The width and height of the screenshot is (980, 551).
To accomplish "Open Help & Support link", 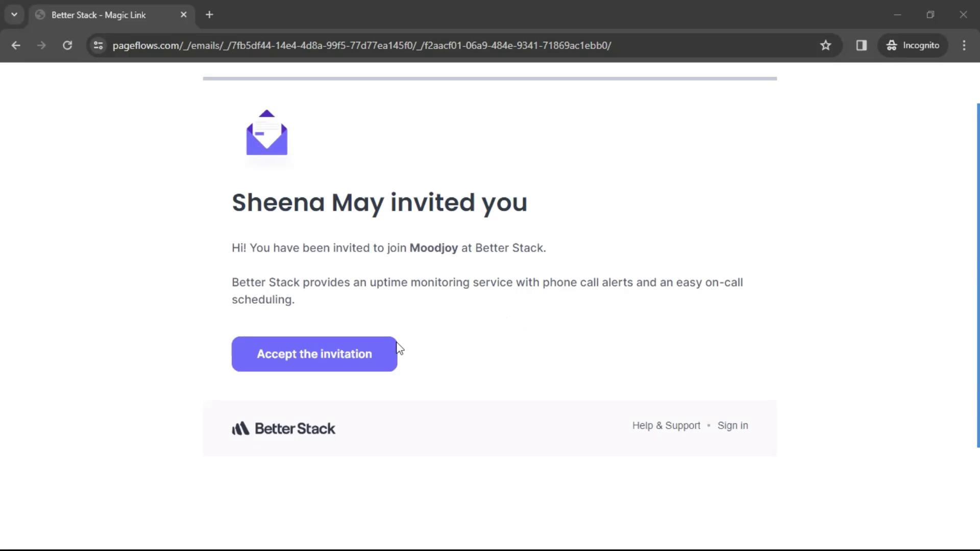I will pos(666,425).
